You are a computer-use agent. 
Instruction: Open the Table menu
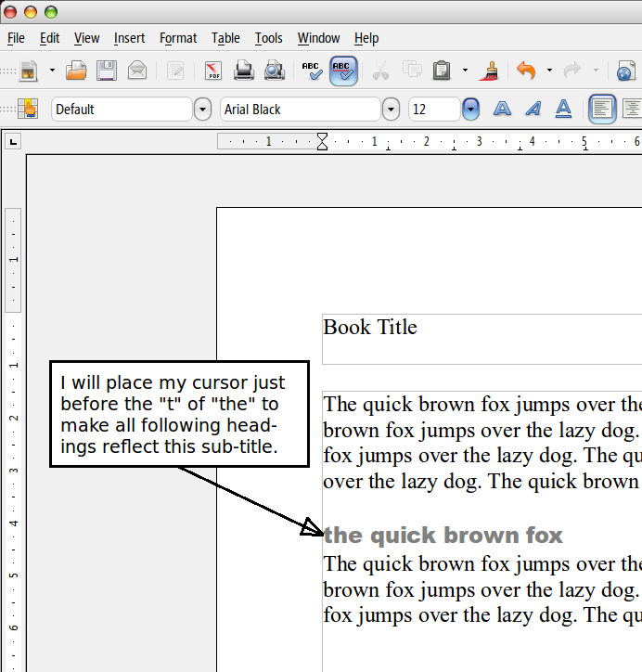pyautogui.click(x=225, y=38)
